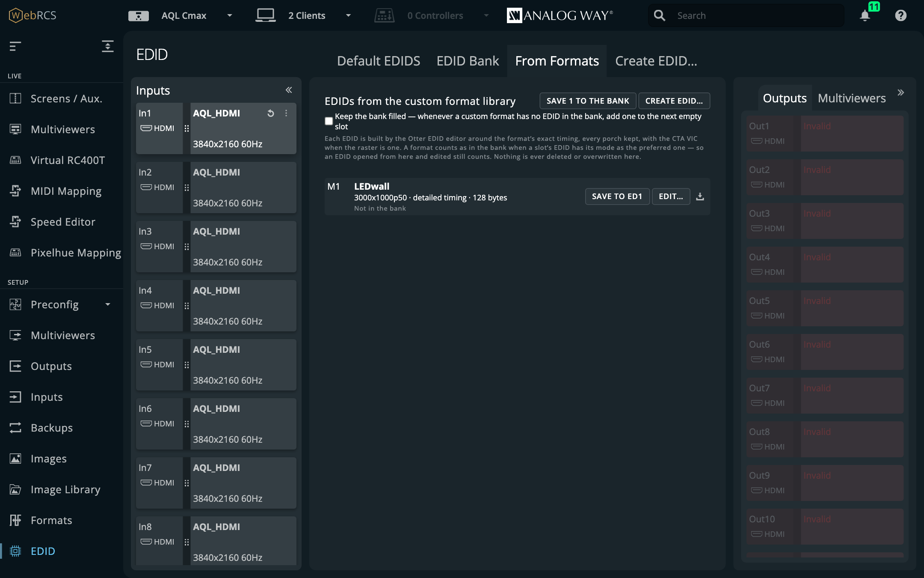
Task: Open Speed Editor
Action: click(x=62, y=222)
